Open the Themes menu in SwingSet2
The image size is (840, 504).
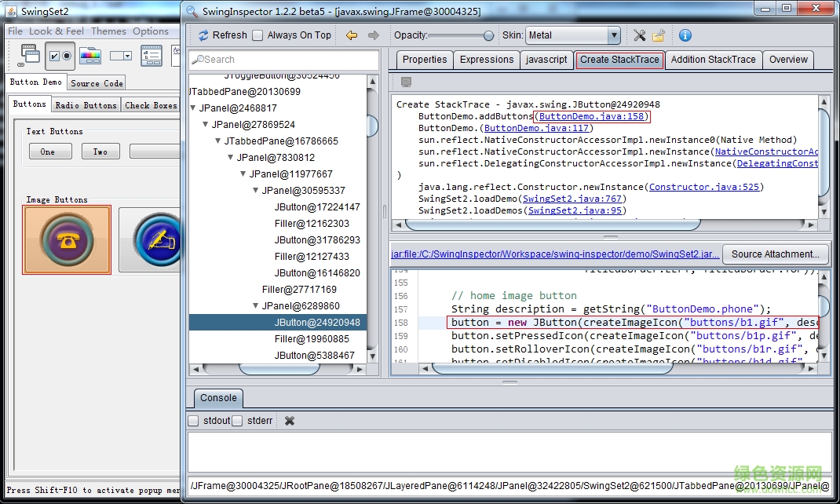coord(108,31)
